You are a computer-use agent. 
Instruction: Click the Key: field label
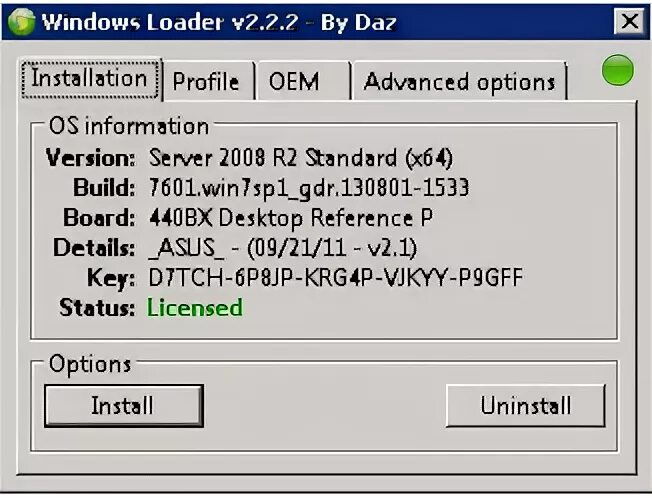111,278
